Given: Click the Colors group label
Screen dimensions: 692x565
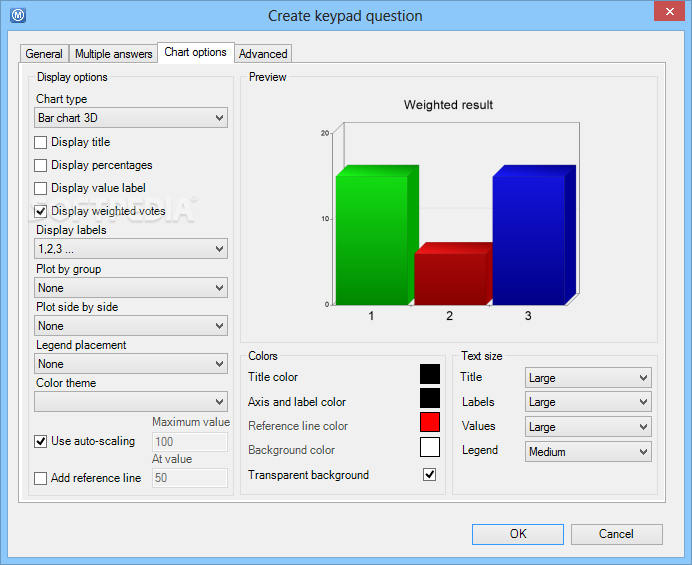Looking at the screenshot, I should [263, 356].
